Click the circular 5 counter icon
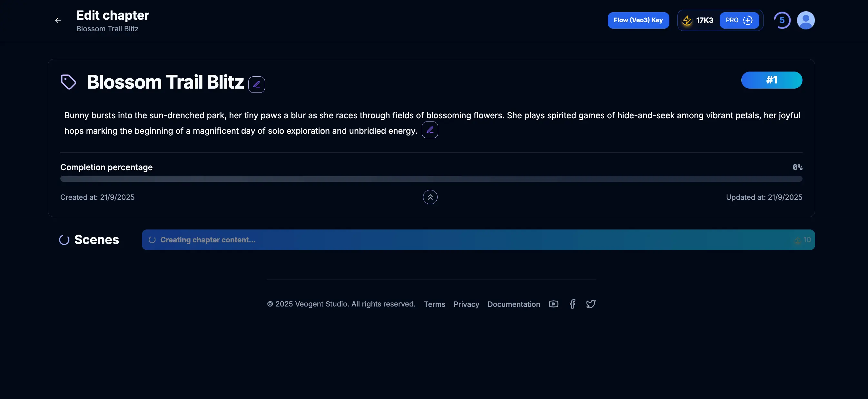868x399 pixels. pos(782,20)
